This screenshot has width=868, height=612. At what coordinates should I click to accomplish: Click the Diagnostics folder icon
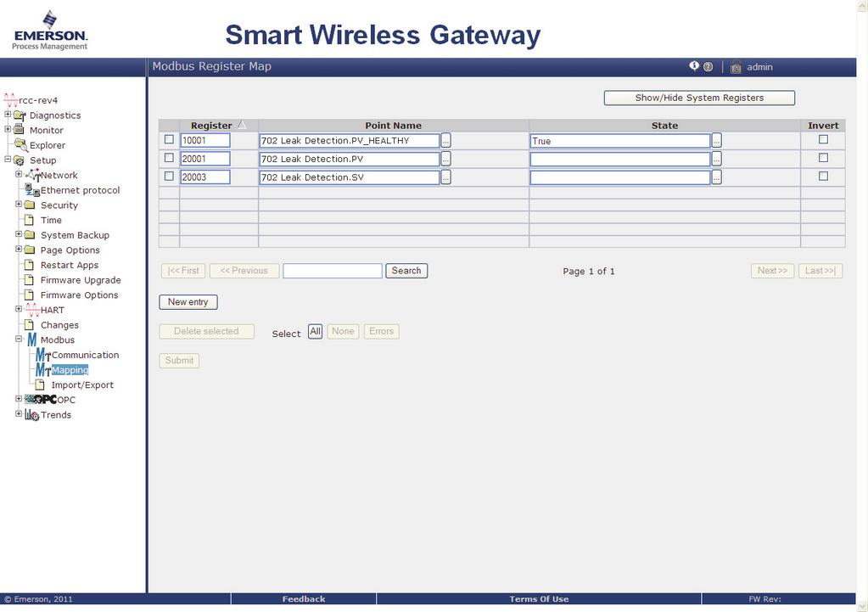[20, 115]
